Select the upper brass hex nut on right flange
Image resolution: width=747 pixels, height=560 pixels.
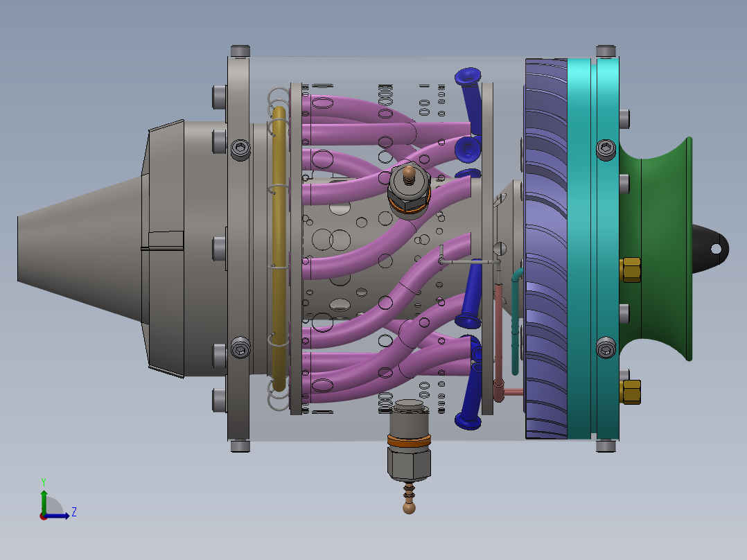631,270
